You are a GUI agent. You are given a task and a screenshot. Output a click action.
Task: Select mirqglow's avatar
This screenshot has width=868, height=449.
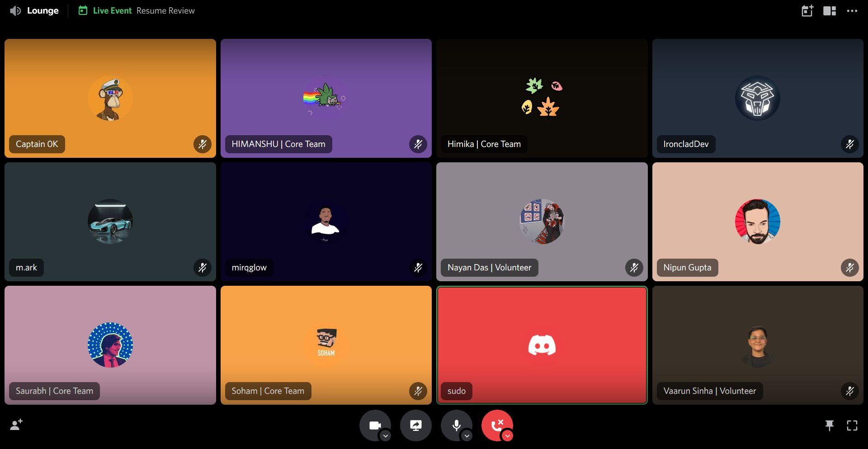[326, 222]
